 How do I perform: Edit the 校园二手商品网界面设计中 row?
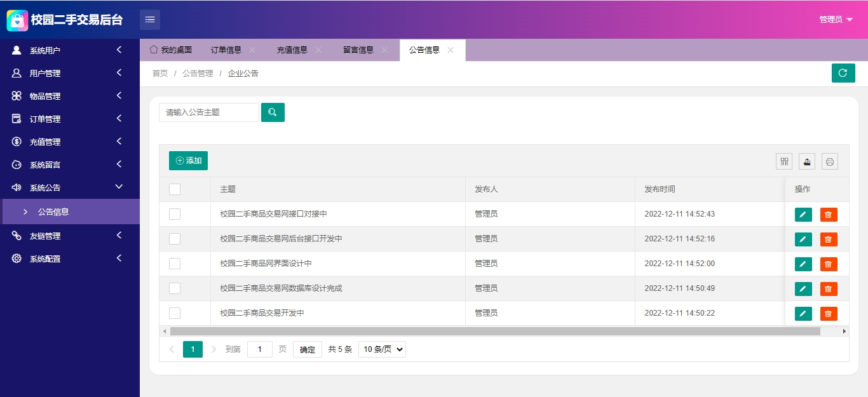pyautogui.click(x=803, y=264)
